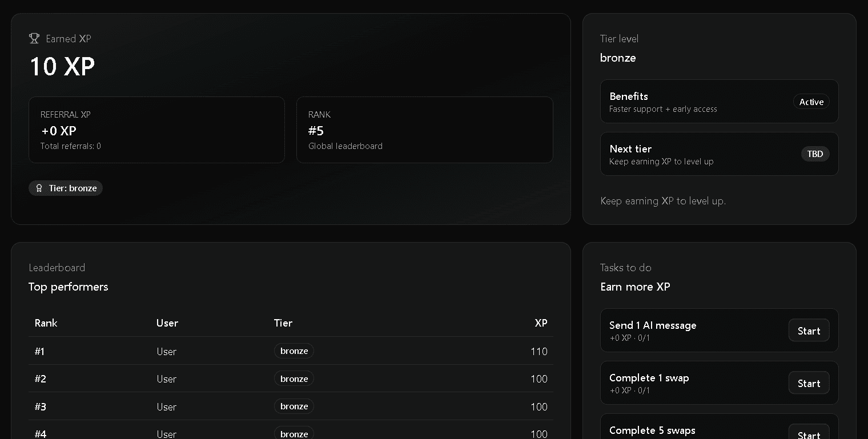Click the bronze tier badge on rank #3 row

pos(294,406)
